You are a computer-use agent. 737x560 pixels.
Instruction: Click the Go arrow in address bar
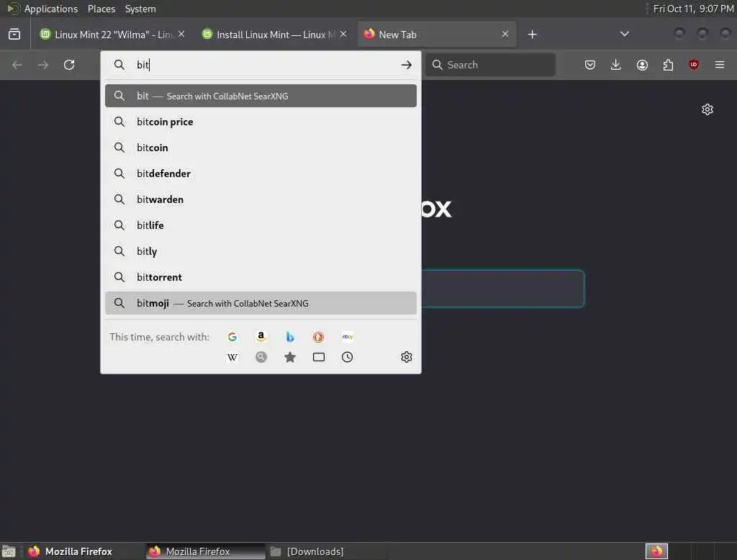click(x=407, y=65)
